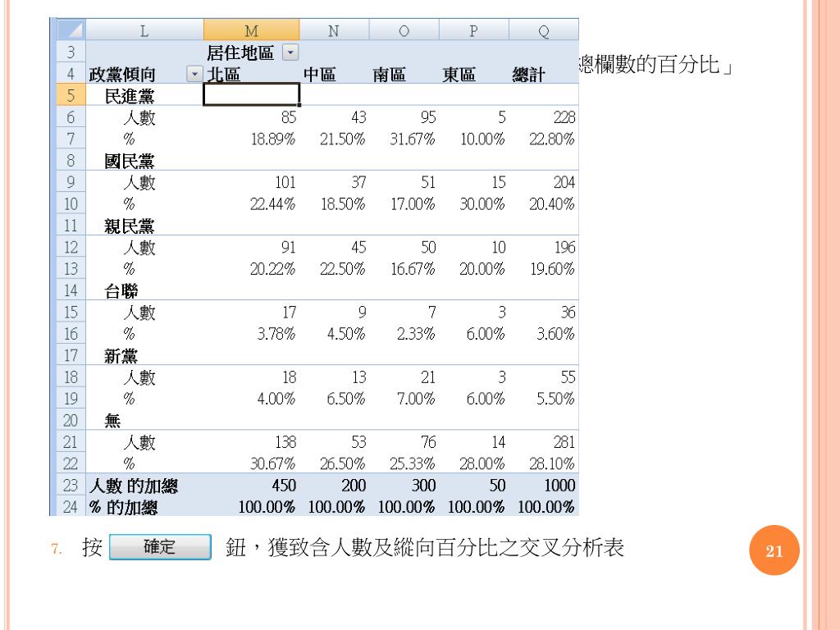The width and height of the screenshot is (840, 630).
Task: Click the cell with 28.10%
Action: (552, 463)
